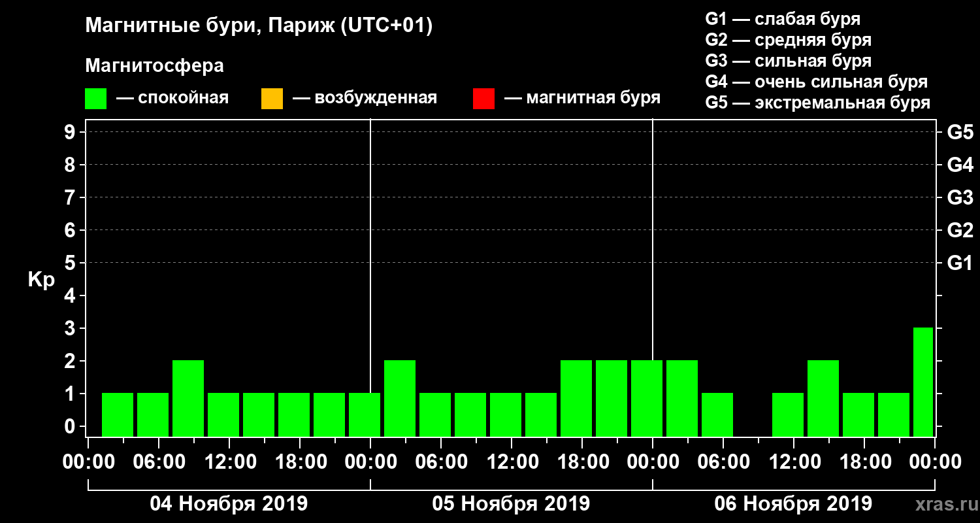Click the '04 Ноября 2019' date label
This screenshot has height=523, width=980.
click(x=229, y=504)
